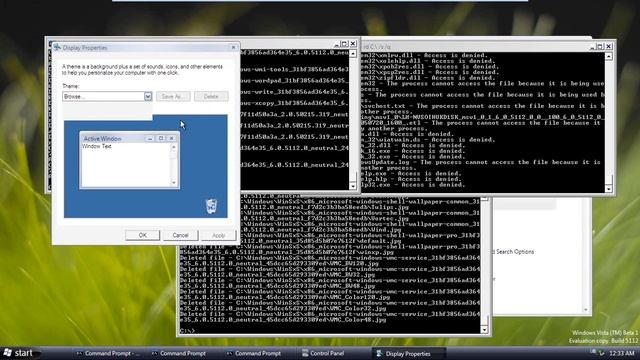This screenshot has height=360, width=640.
Task: Click the Apply button in Display Properties
Action: coord(218,235)
